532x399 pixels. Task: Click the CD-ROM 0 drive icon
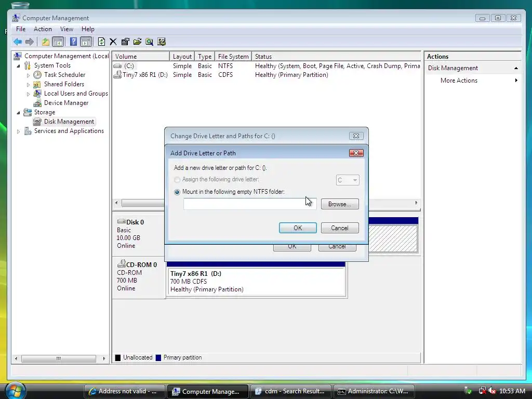[x=121, y=263]
